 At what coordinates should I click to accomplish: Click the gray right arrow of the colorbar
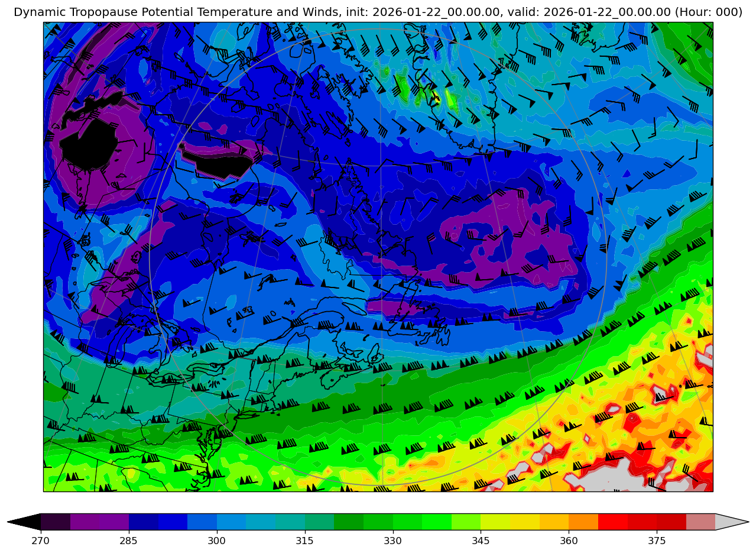click(731, 522)
